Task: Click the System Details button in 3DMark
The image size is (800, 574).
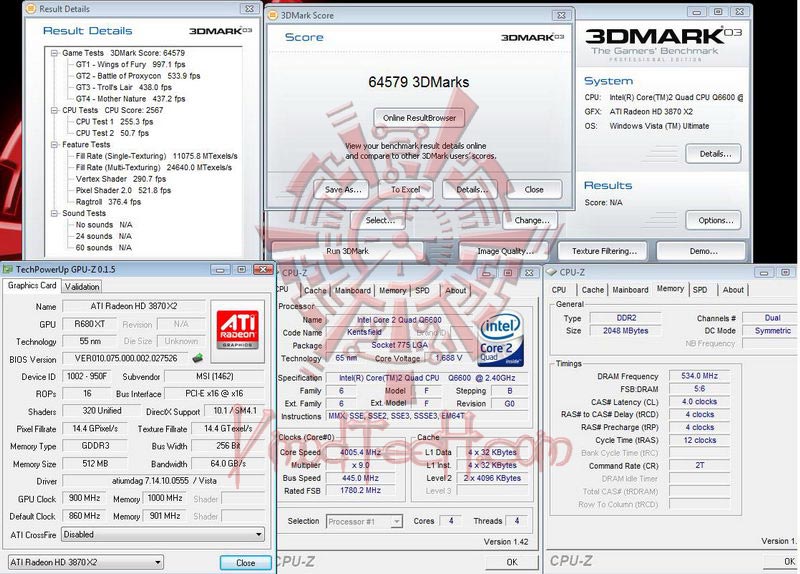Action: [715, 154]
